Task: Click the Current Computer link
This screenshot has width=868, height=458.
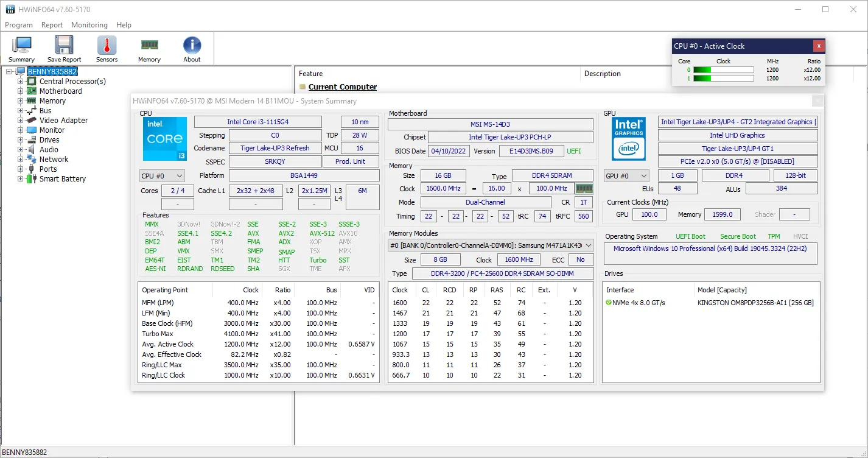Action: pos(342,87)
